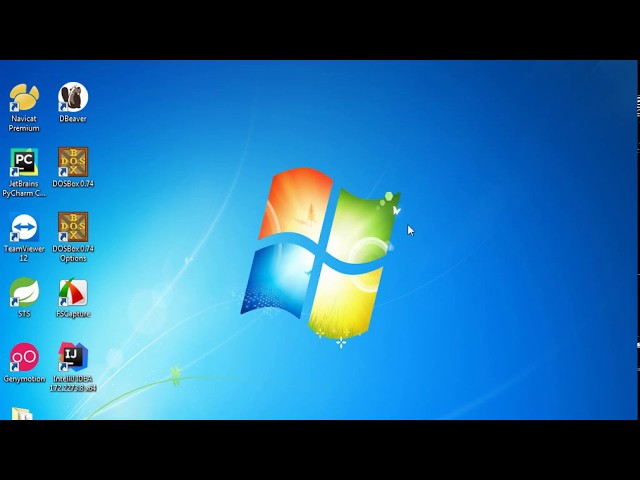Click the "FSCapture" label text
640x480 pixels.
pyautogui.click(x=73, y=314)
